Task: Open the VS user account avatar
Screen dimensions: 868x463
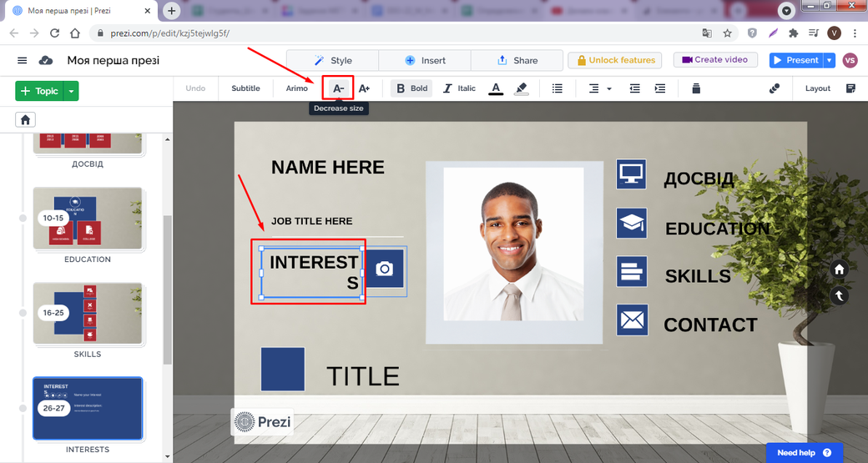Action: click(850, 60)
